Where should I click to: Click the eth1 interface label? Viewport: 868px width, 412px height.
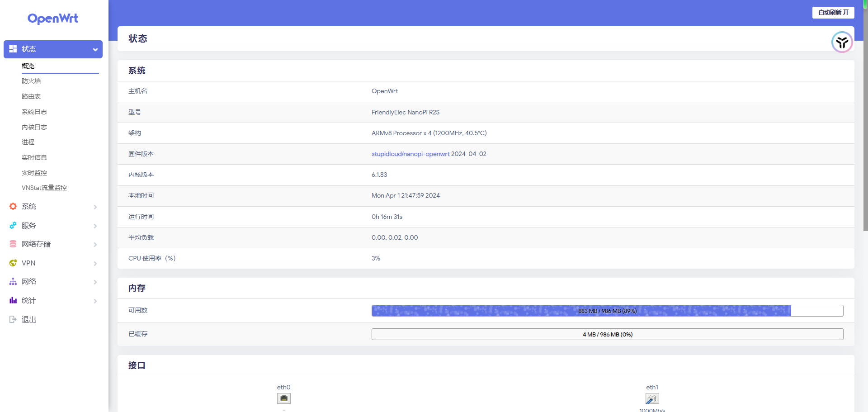652,387
